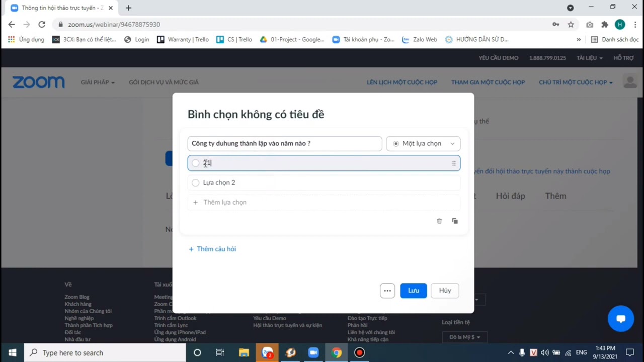Switch to the Thêm tab
The height and width of the screenshot is (362, 644).
[x=555, y=196]
